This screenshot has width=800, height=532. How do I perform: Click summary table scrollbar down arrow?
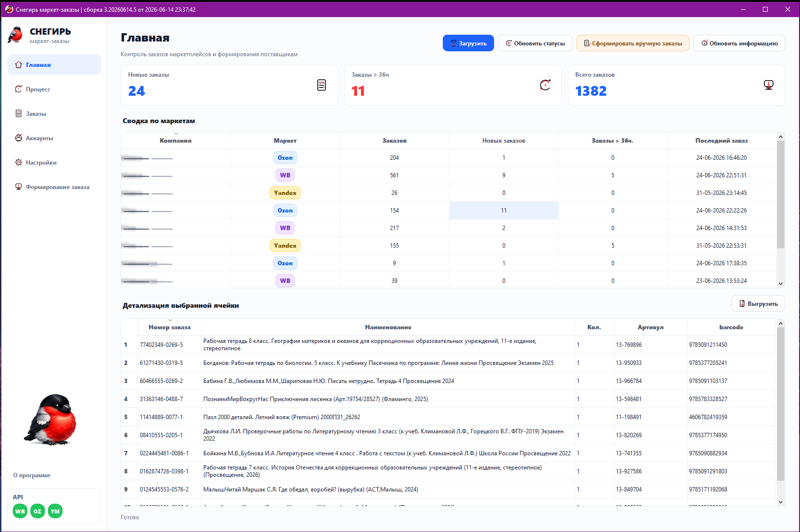780,283
